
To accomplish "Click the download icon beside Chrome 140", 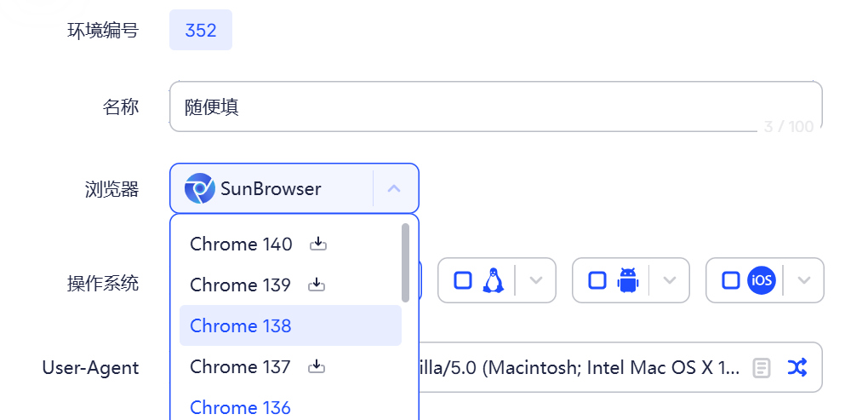I will [x=318, y=245].
